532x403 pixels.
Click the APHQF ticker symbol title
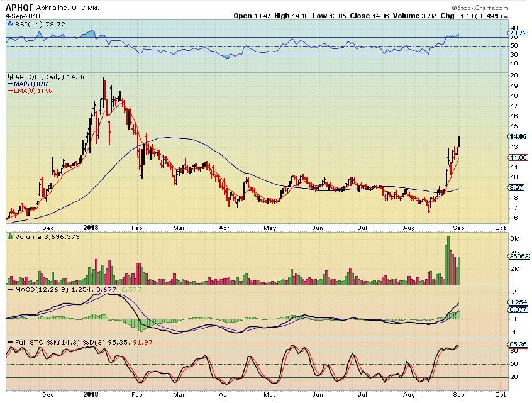point(19,8)
